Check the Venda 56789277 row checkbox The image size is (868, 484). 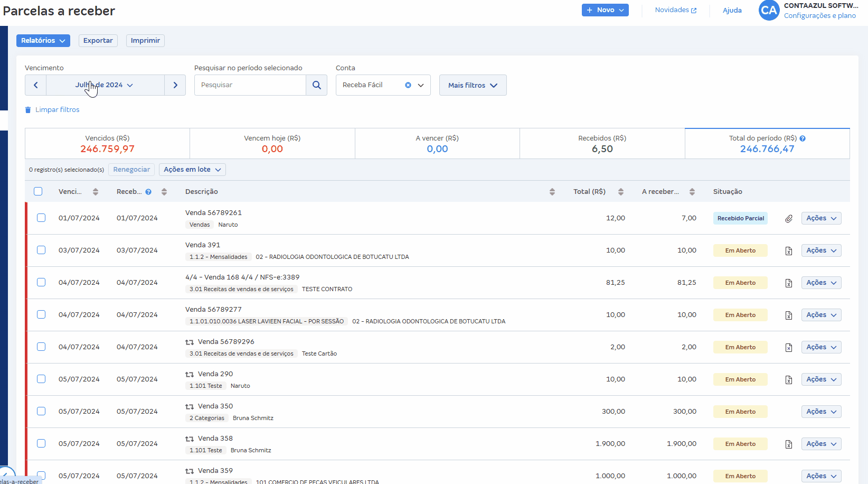click(41, 314)
